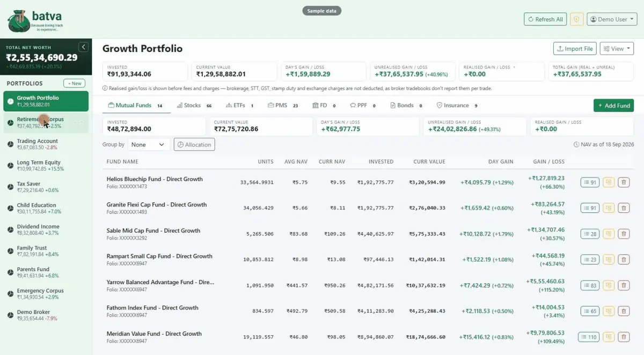
Task: Select the Emergency Corpus portfolio
Action: coord(46,294)
